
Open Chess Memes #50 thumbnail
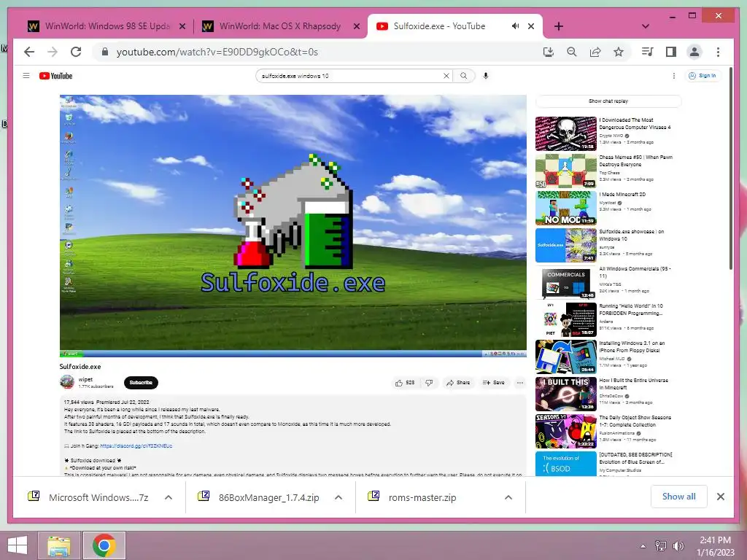pyautogui.click(x=566, y=171)
